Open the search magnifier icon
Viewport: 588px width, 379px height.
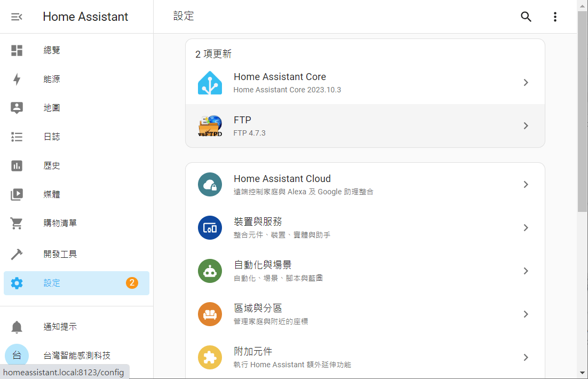click(526, 17)
